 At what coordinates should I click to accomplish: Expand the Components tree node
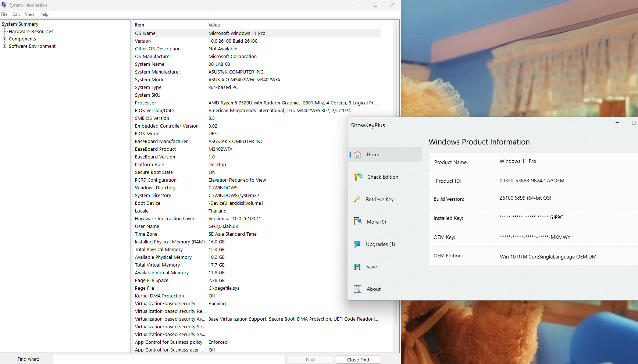click(x=5, y=39)
